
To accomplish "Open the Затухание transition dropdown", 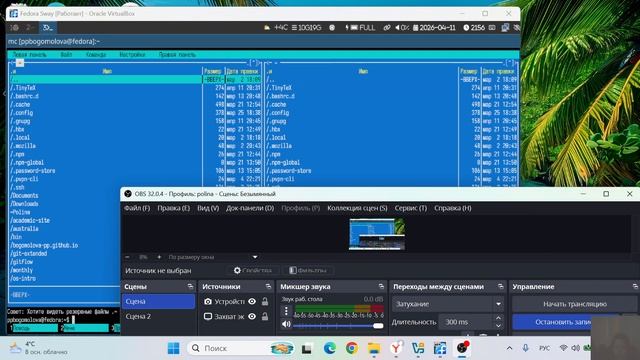I will (448, 304).
